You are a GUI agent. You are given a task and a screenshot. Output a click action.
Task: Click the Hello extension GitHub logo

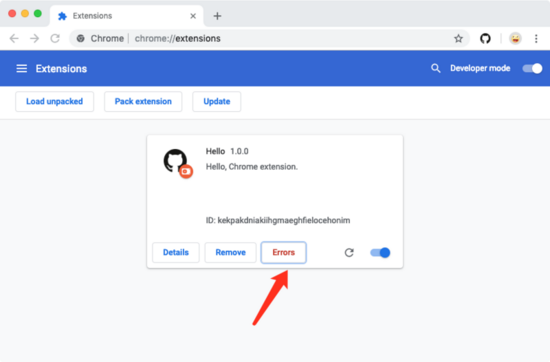[175, 161]
